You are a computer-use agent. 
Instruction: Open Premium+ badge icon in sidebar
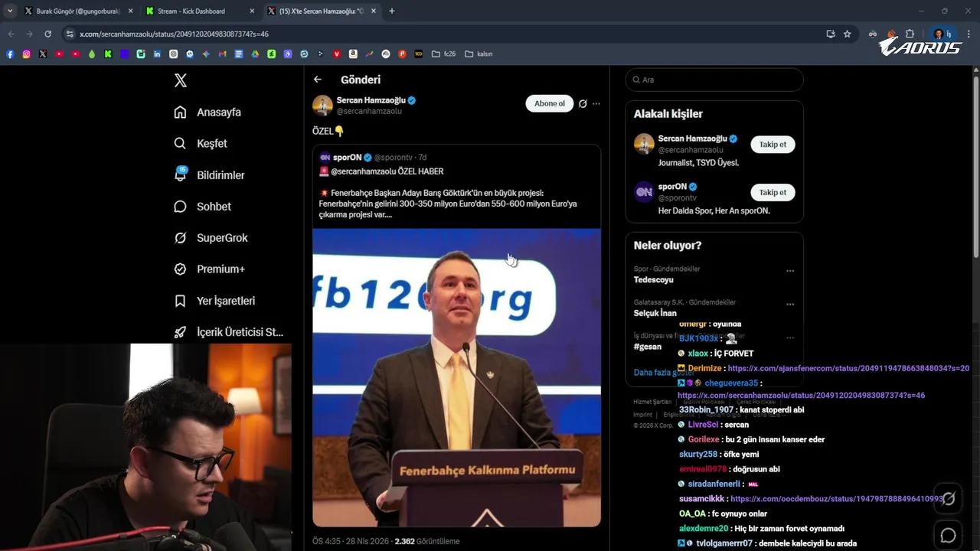coord(180,269)
